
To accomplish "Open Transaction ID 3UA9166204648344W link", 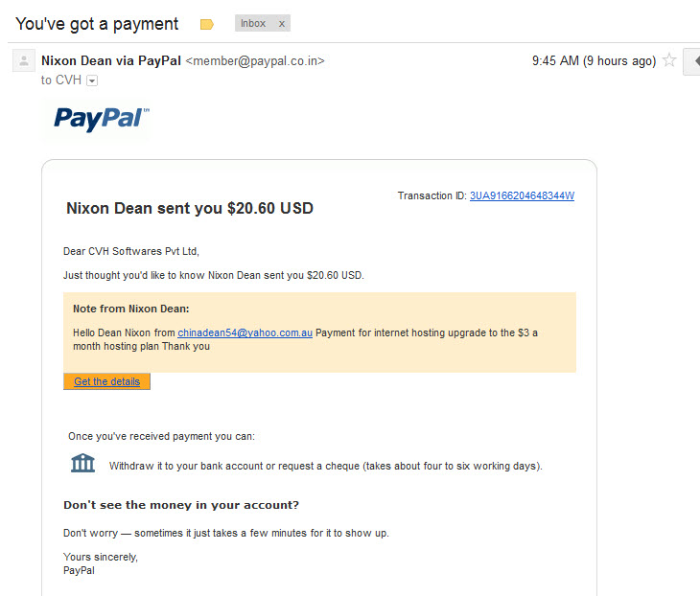I will 522,195.
